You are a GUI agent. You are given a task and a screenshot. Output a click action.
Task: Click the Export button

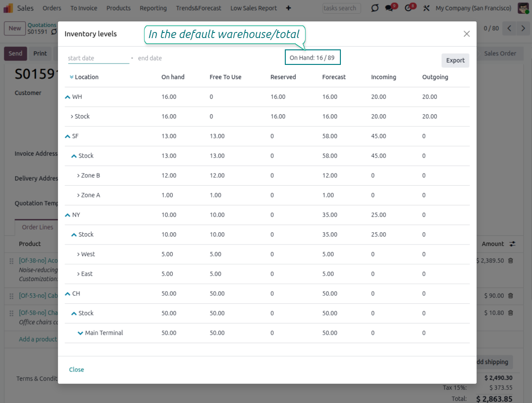(455, 60)
